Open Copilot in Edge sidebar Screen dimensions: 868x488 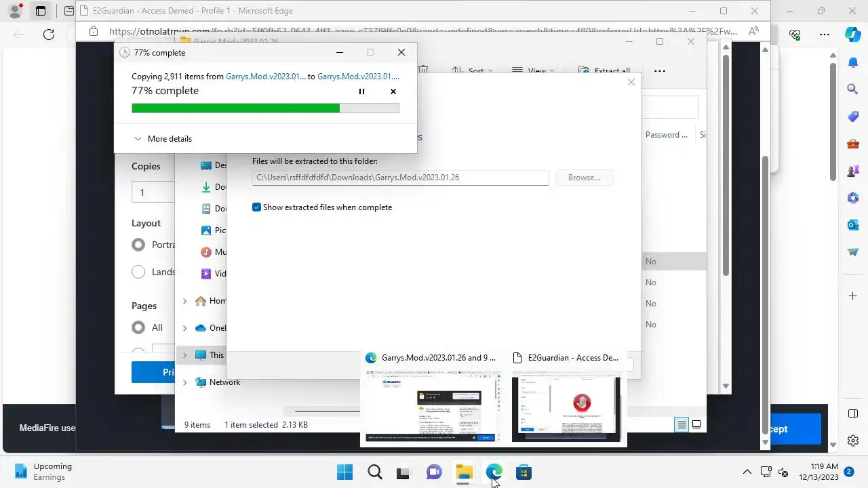click(853, 34)
